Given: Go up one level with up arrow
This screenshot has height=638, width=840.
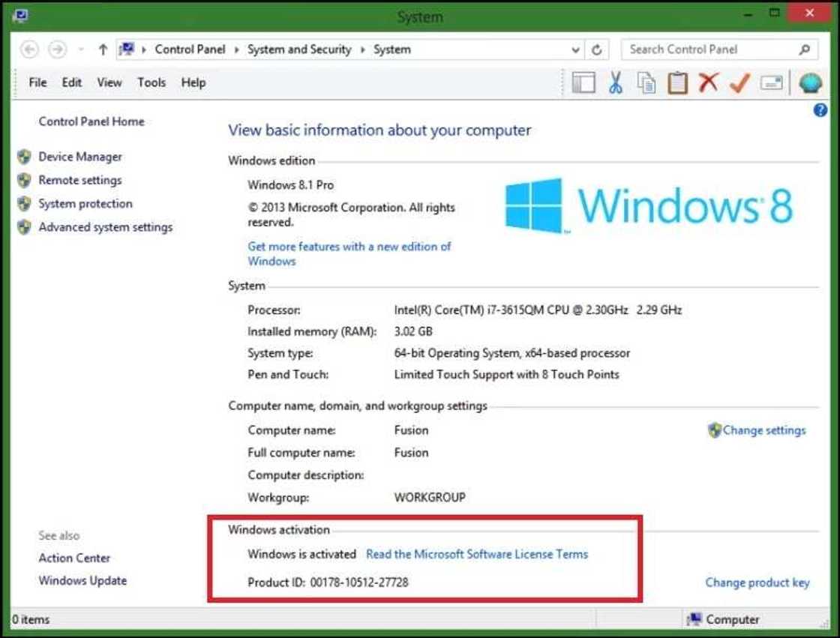Looking at the screenshot, I should click(103, 49).
